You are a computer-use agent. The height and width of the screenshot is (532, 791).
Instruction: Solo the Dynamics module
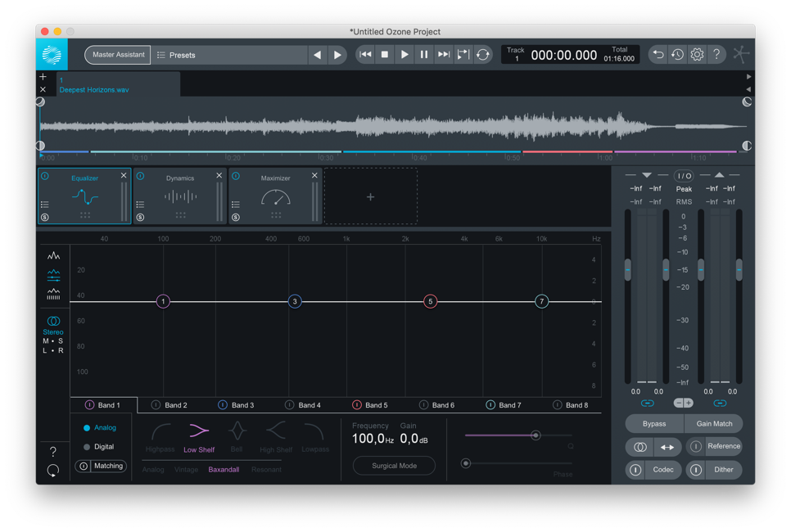click(140, 218)
